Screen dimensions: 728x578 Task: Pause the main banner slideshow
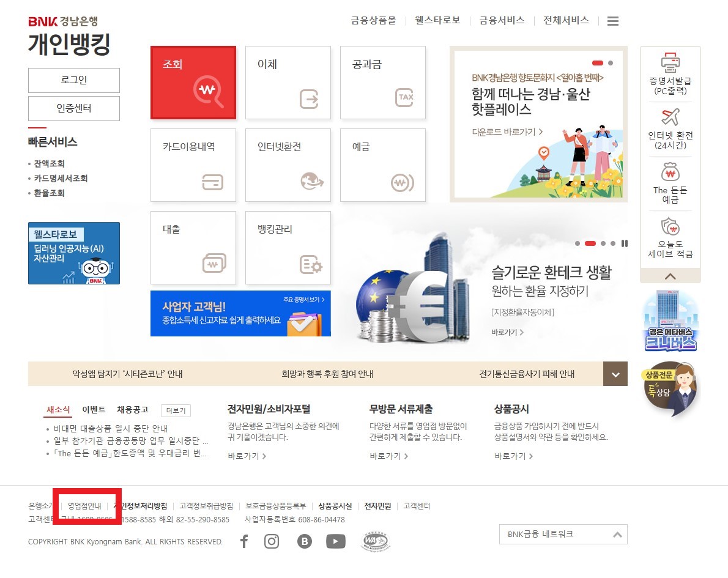(625, 243)
